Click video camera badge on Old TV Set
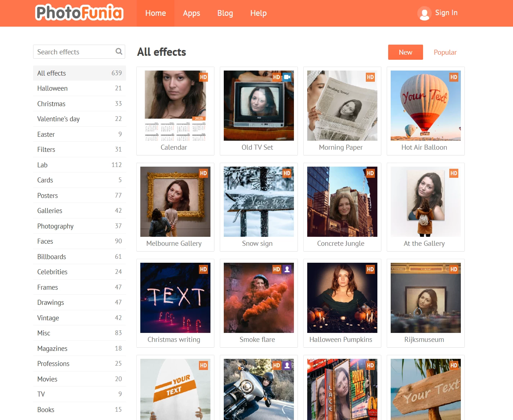 tap(287, 77)
